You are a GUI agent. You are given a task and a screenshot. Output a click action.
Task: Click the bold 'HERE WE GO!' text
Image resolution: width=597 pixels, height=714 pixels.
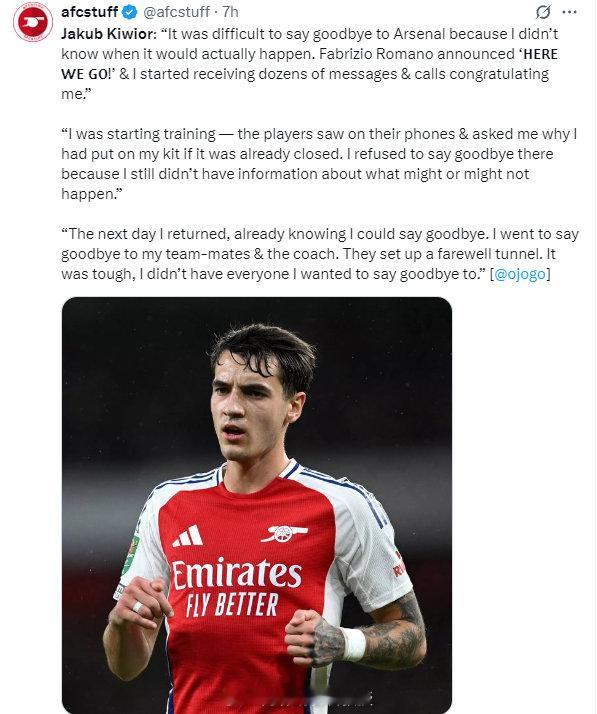click(x=309, y=64)
